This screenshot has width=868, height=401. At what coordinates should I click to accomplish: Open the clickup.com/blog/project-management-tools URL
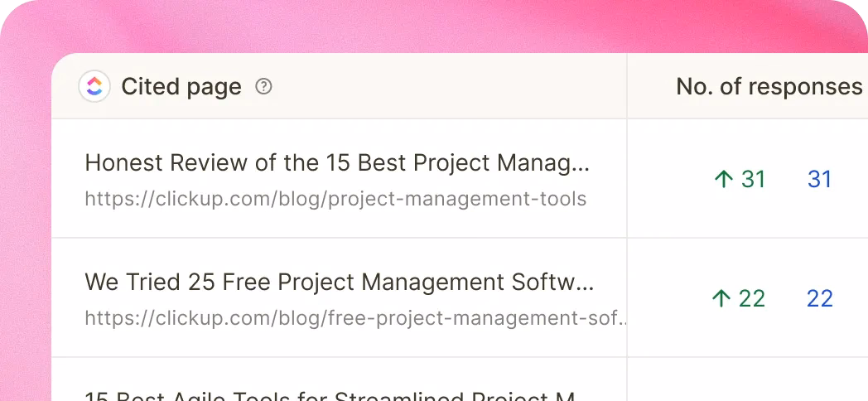tap(335, 199)
